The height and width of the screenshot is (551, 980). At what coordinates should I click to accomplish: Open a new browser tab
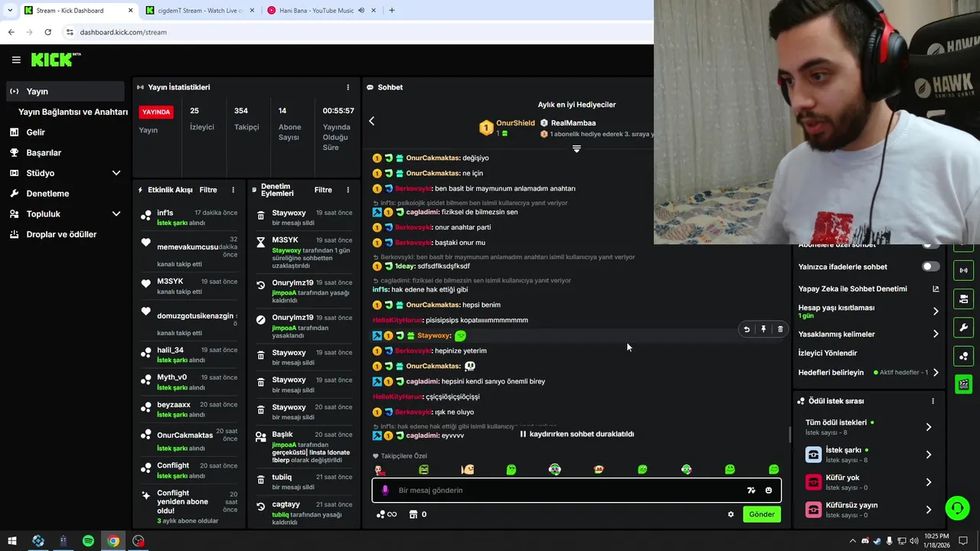pyautogui.click(x=392, y=11)
